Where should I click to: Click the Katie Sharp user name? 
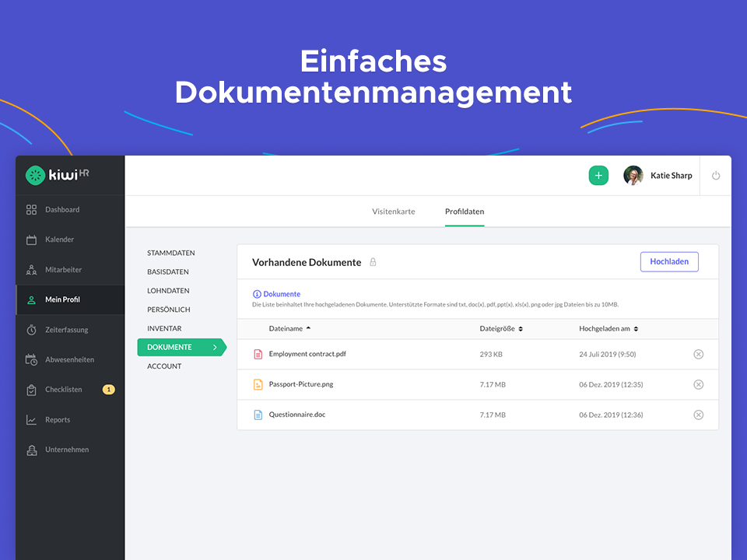[672, 175]
